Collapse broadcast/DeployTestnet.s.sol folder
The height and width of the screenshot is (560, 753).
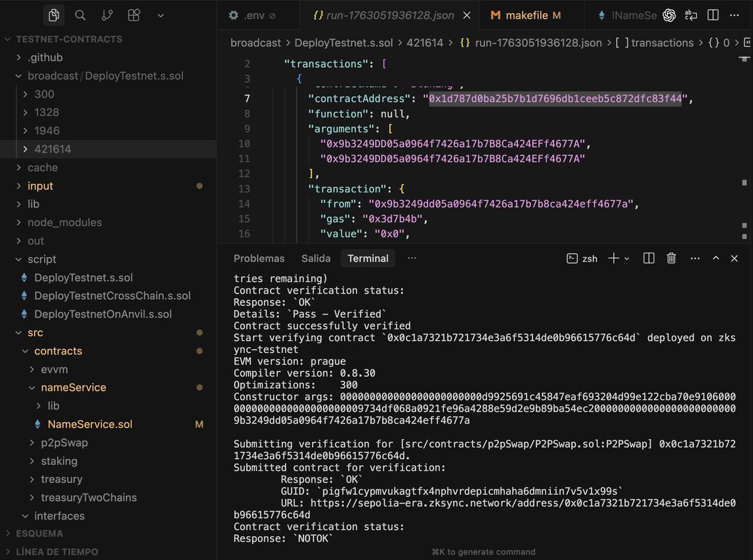108,76
